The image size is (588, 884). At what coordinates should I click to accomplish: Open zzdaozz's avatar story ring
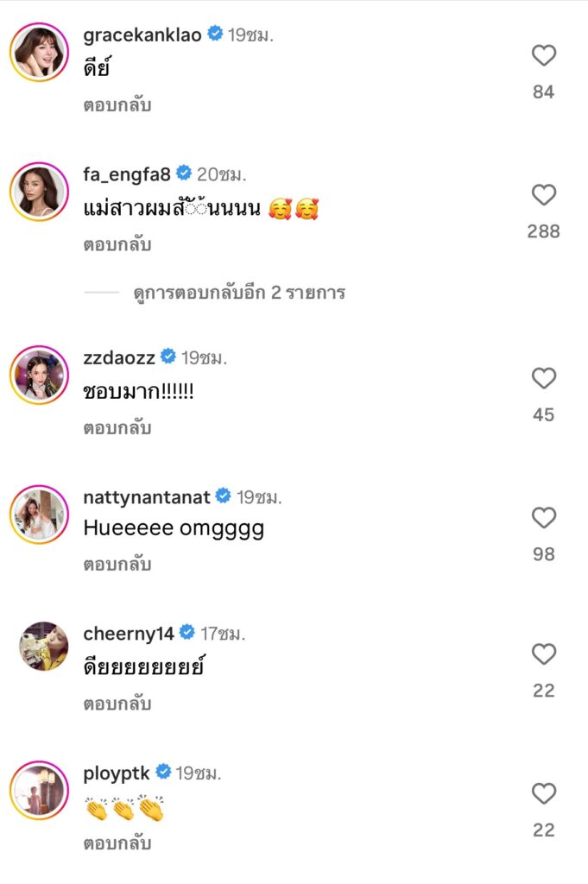[39, 375]
